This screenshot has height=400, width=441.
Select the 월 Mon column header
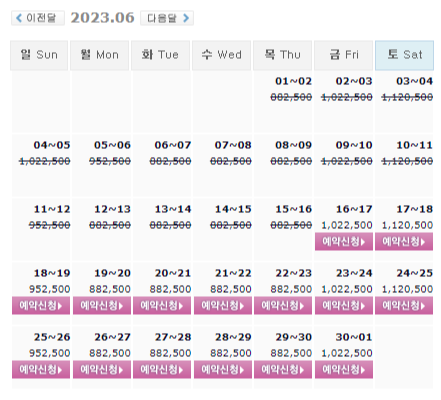pyautogui.click(x=99, y=55)
